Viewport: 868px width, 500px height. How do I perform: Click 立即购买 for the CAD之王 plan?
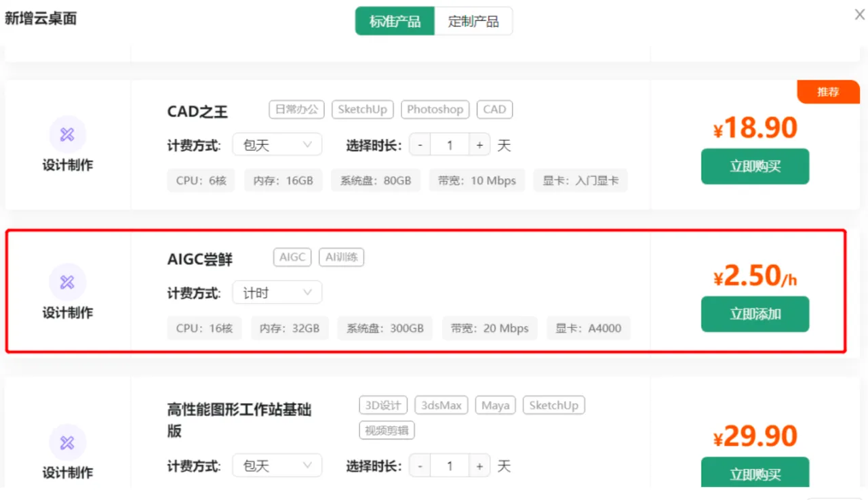755,166
